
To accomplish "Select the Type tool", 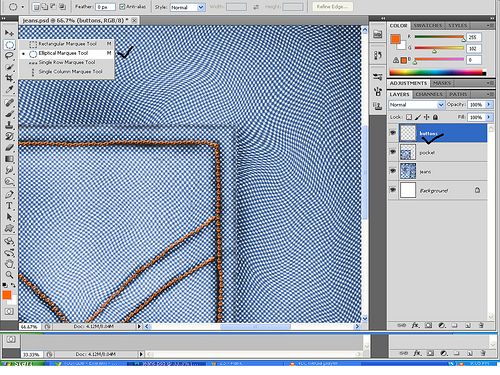I will 9,206.
